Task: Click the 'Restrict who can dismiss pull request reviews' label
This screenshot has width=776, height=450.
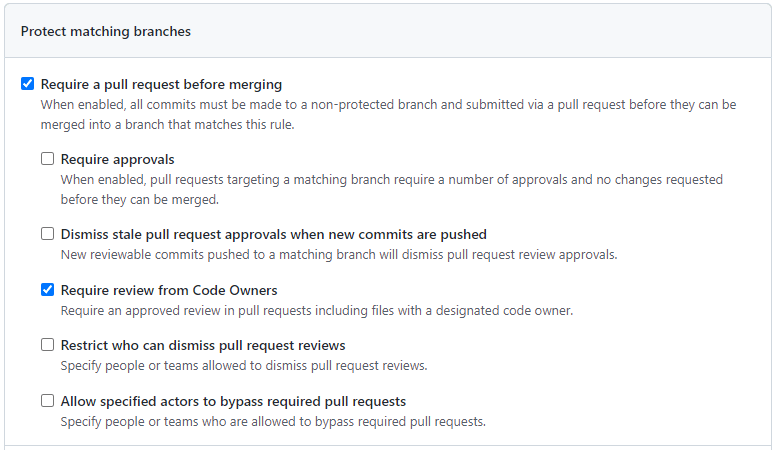Action: (203, 345)
